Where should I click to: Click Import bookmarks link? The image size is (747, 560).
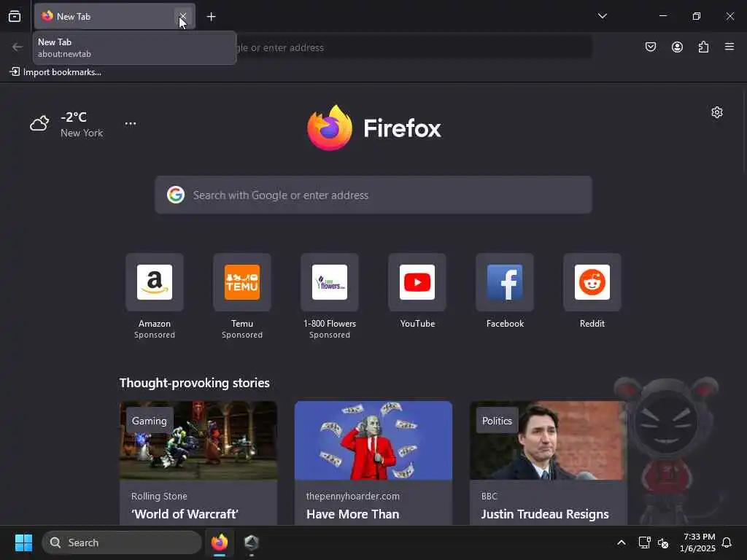(55, 72)
